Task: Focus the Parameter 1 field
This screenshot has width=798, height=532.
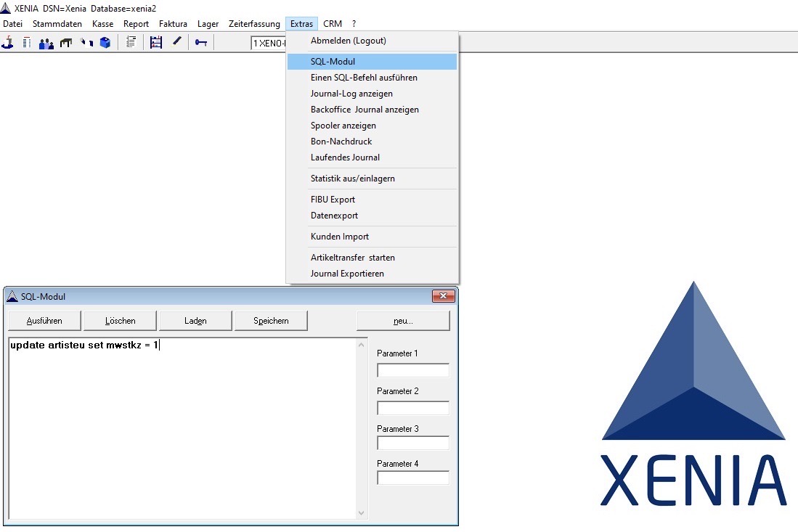Action: point(413,370)
